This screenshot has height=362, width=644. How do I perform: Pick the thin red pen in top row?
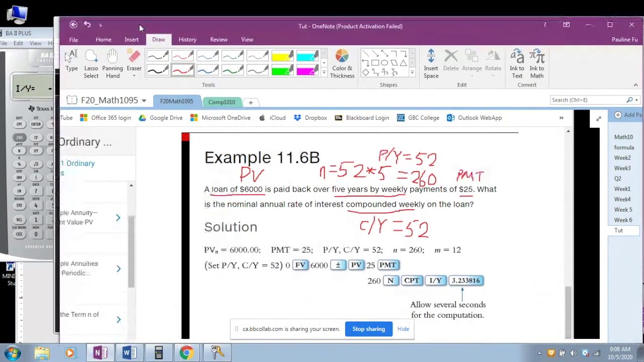click(x=183, y=56)
